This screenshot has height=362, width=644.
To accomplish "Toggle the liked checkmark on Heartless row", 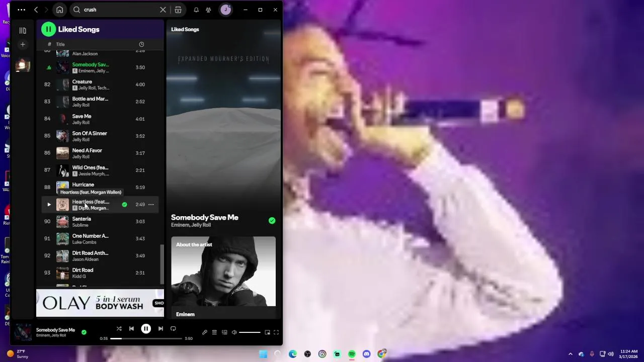I will click(x=124, y=205).
